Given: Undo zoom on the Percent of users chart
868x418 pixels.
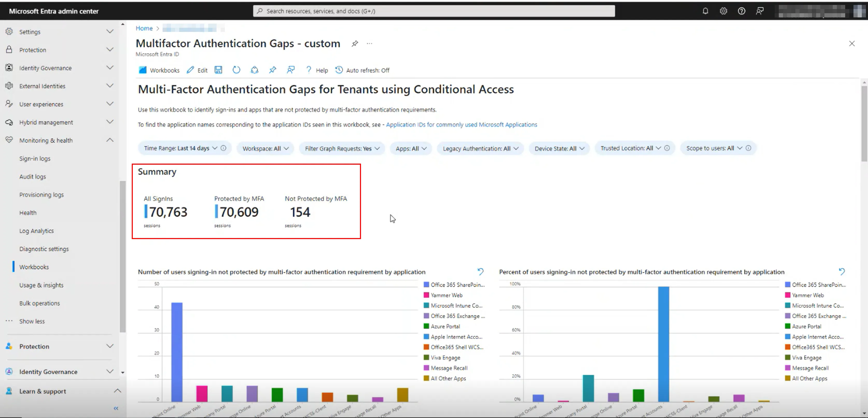Looking at the screenshot, I should pos(842,271).
